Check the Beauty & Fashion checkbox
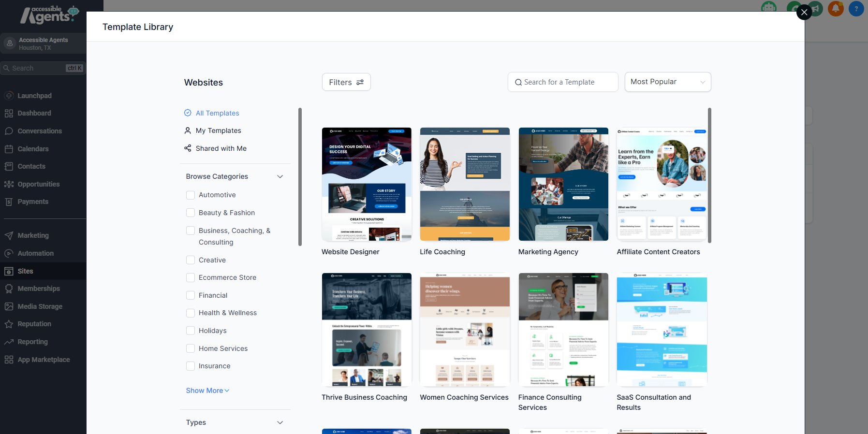The image size is (868, 434). click(x=191, y=213)
